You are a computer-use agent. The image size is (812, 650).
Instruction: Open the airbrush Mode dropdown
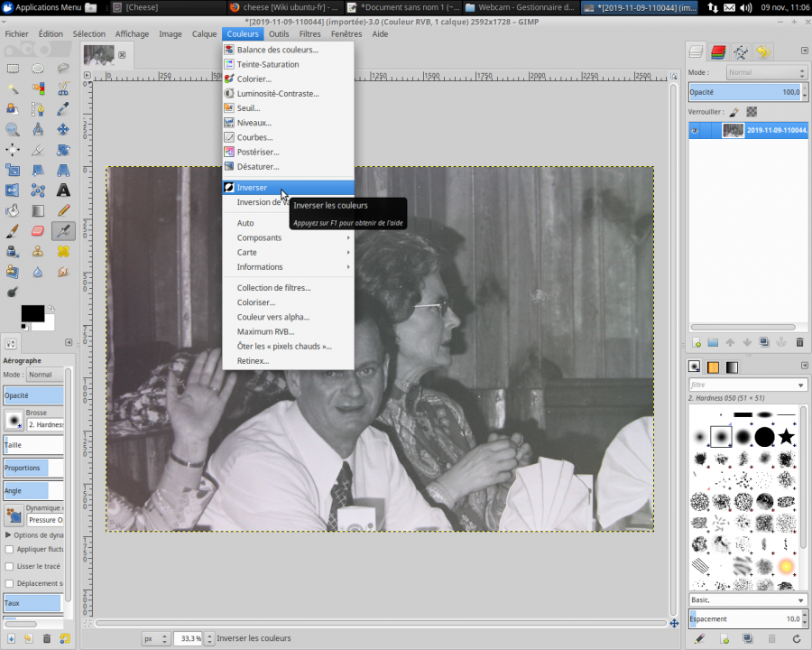[x=45, y=375]
